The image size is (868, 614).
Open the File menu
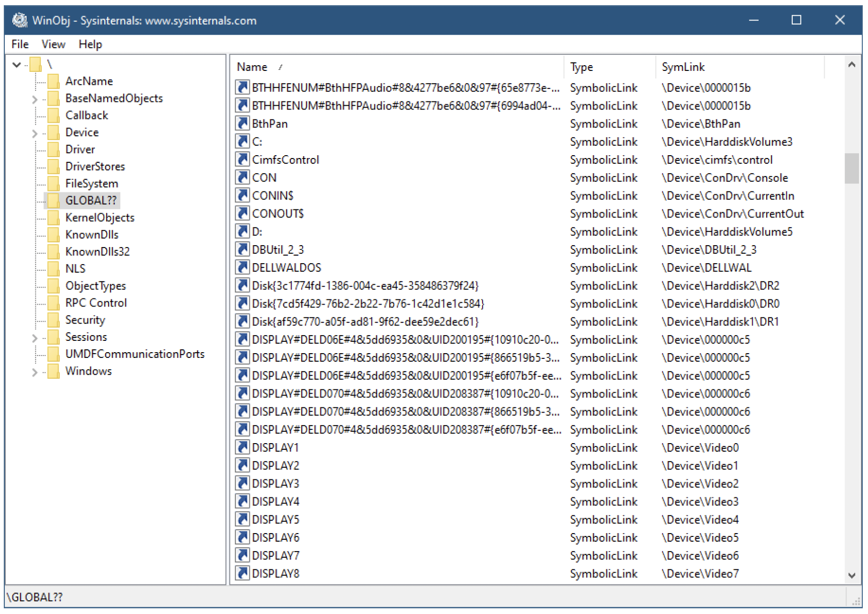tap(20, 44)
